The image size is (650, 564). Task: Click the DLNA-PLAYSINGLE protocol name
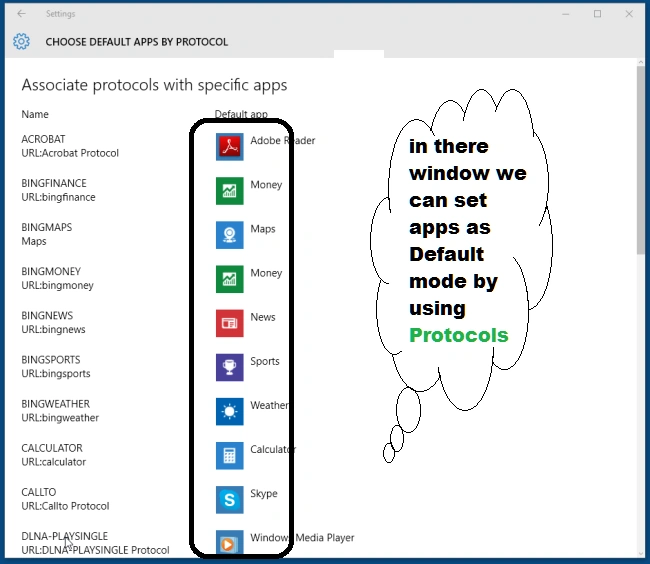click(65, 536)
